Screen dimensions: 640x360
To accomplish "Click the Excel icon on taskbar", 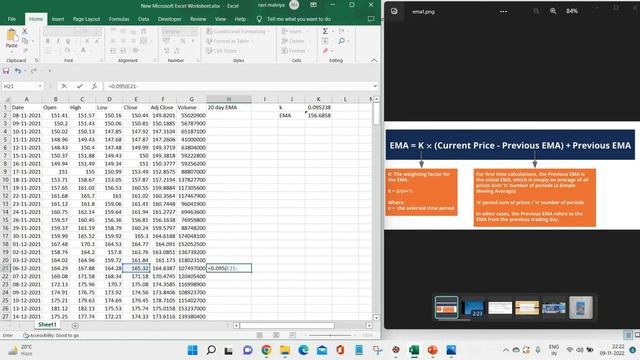I will tap(414, 350).
